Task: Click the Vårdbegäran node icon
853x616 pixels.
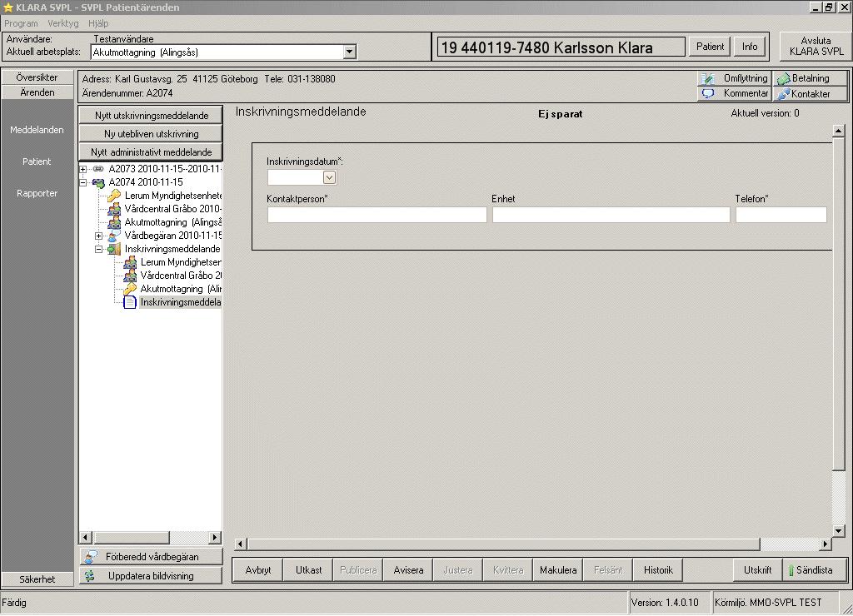Action: pyautogui.click(x=113, y=236)
